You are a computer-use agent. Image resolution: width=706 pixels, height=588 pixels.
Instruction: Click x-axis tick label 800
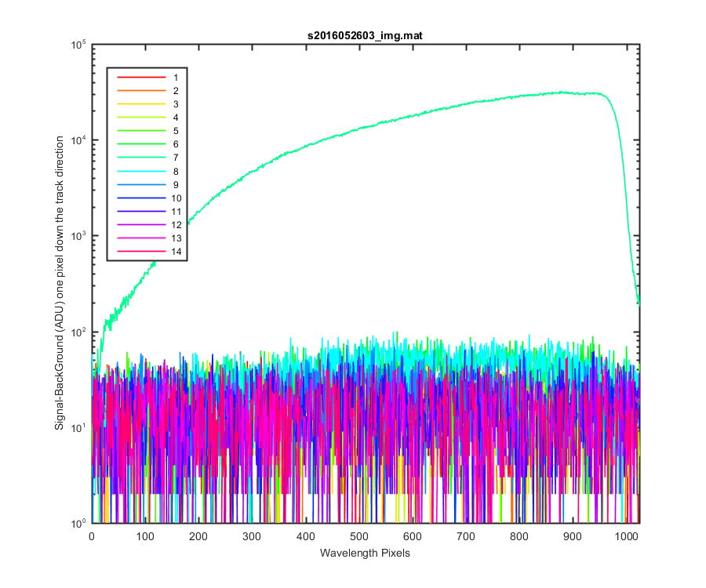coord(519,536)
